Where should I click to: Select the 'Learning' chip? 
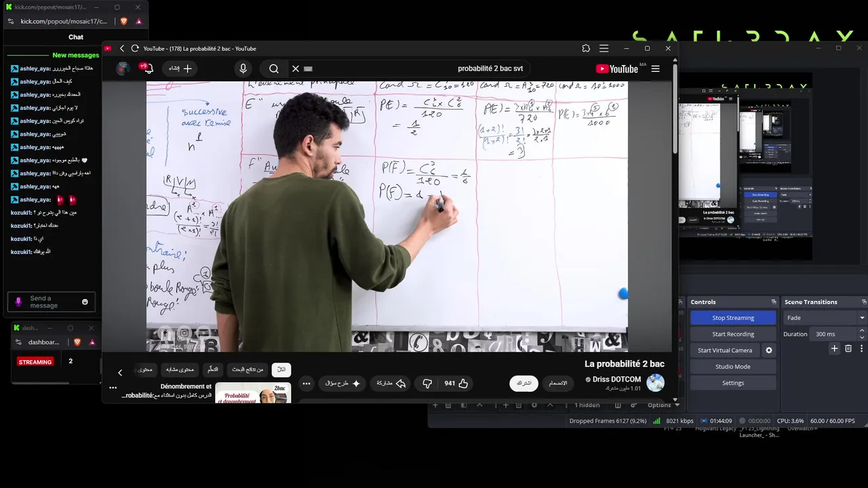tap(213, 369)
